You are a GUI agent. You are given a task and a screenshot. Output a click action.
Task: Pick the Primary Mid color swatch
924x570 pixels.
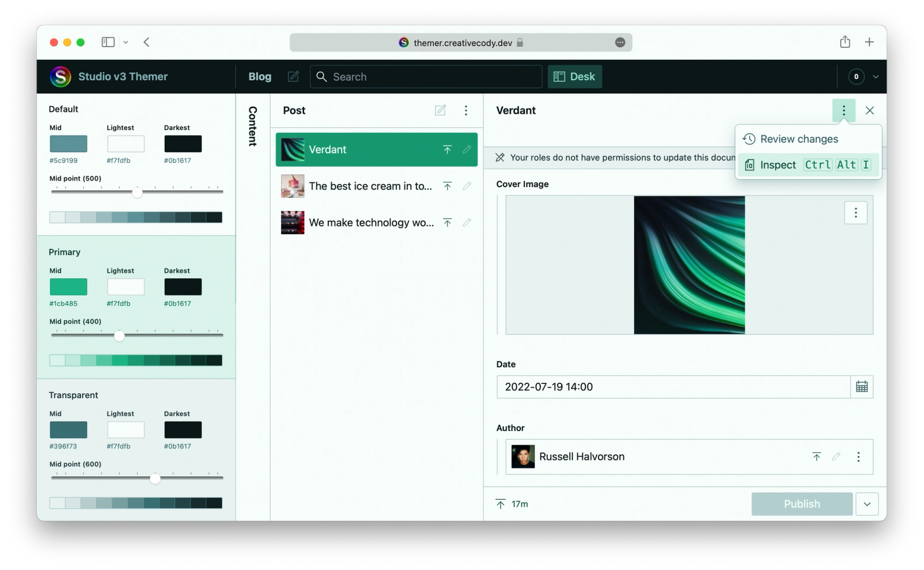tap(68, 287)
